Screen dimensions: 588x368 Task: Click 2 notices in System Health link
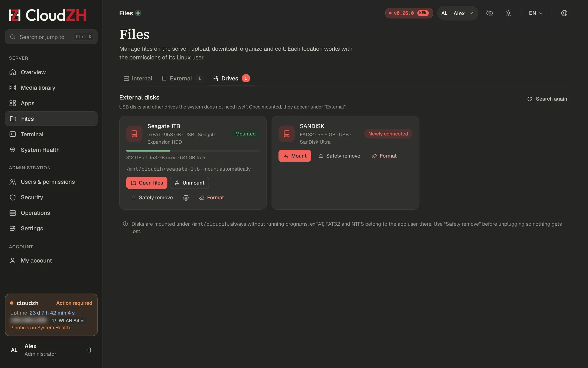(x=41, y=328)
